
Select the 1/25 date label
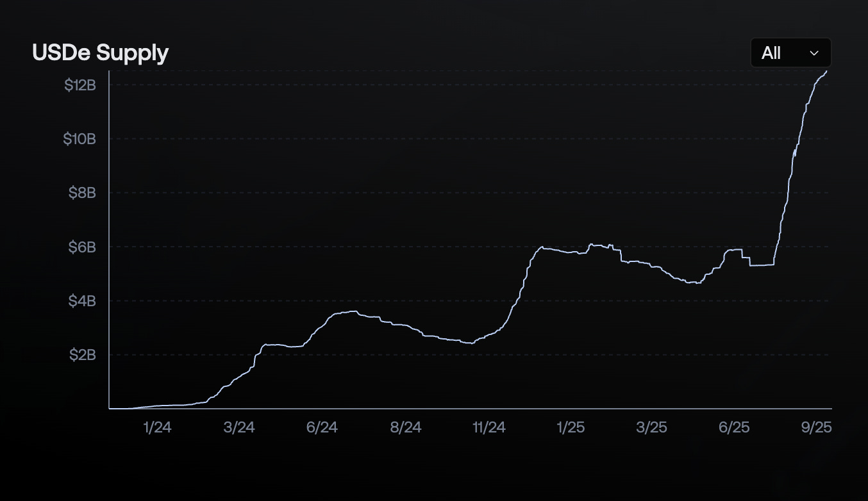(571, 427)
